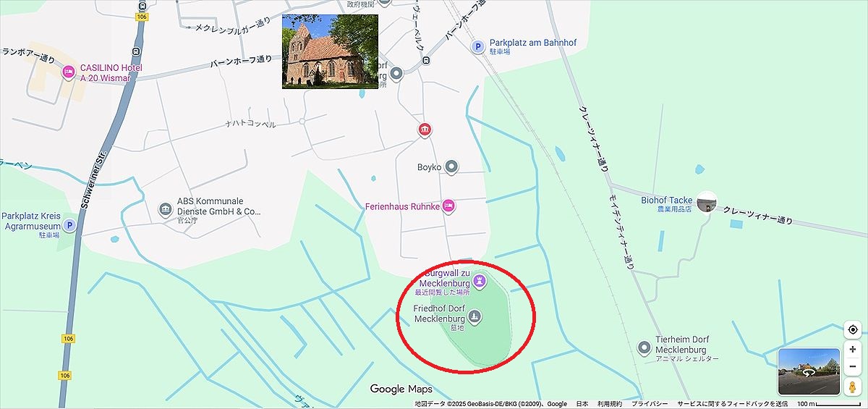Activate the Street View pegman
The height and width of the screenshot is (409, 868).
click(x=853, y=387)
